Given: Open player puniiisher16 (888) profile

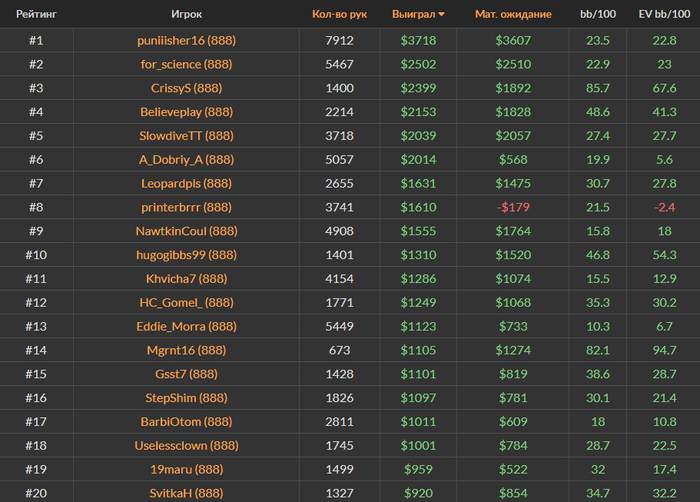Looking at the screenshot, I should (186, 40).
